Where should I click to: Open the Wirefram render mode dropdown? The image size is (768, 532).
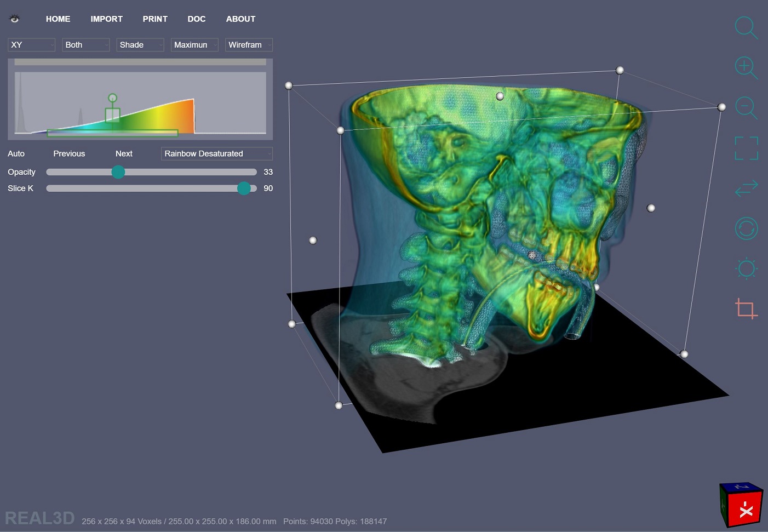[249, 45]
